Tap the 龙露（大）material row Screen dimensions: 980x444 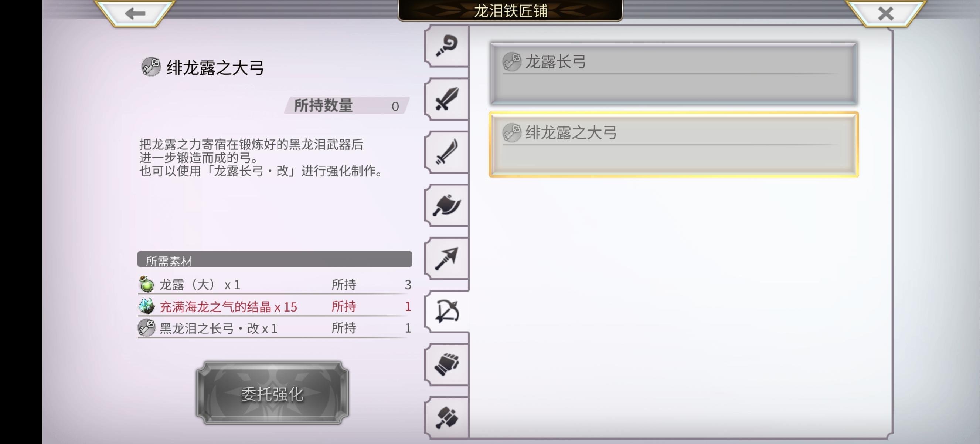point(275,285)
